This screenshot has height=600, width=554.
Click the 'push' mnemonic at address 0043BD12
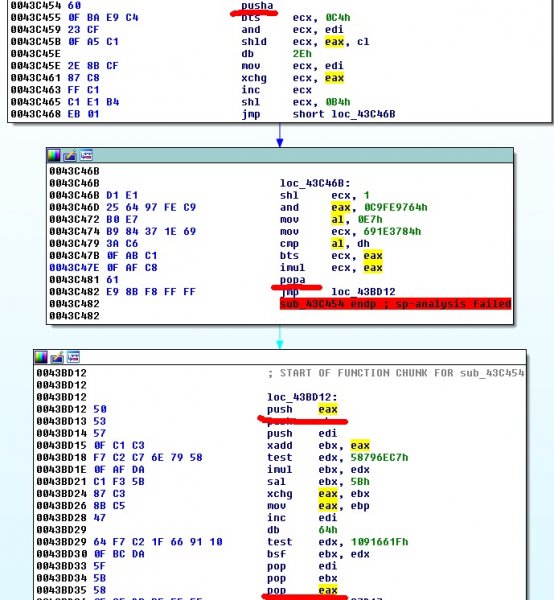pyautogui.click(x=280, y=409)
